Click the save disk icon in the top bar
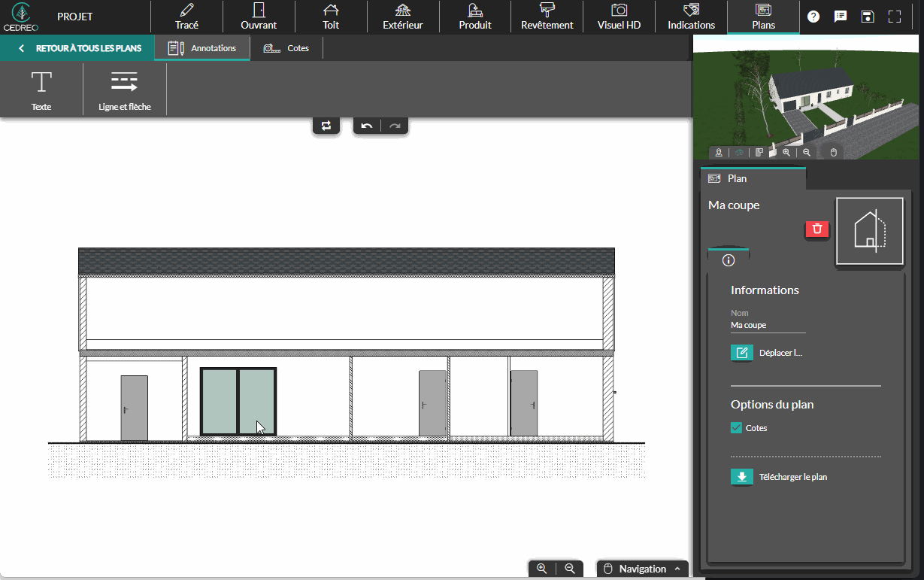924x580 pixels. click(868, 17)
